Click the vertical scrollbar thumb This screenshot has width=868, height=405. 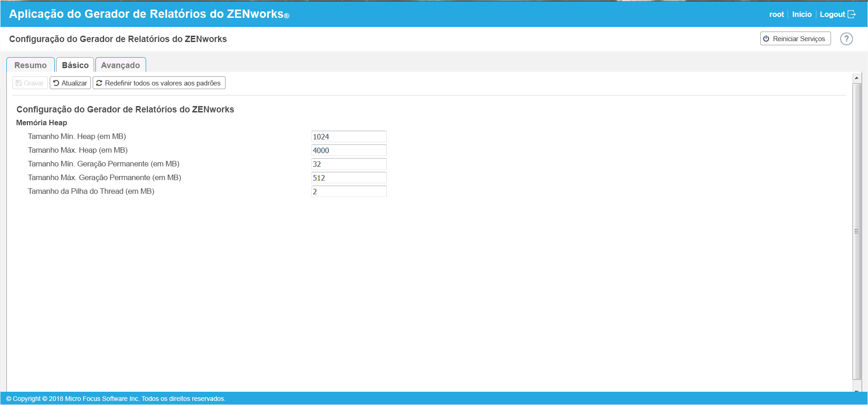[x=857, y=231]
